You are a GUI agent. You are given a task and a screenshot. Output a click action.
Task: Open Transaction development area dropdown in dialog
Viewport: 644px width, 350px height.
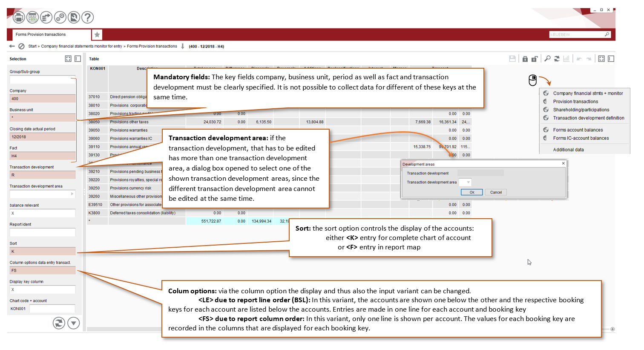tap(469, 182)
